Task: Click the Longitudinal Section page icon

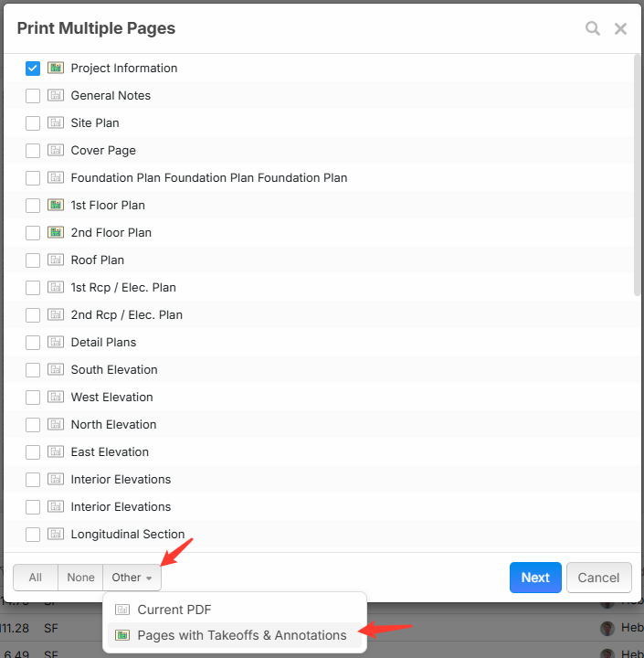Action: (x=55, y=534)
